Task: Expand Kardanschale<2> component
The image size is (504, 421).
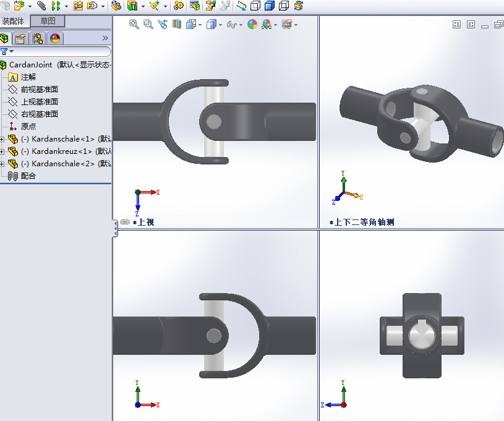Action: 2,164
